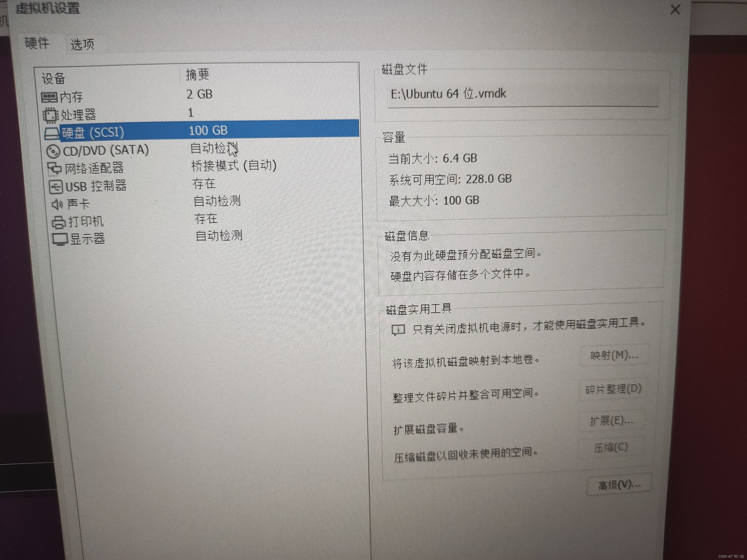Select the printer (打印机) icon
The image size is (747, 560).
[59, 222]
